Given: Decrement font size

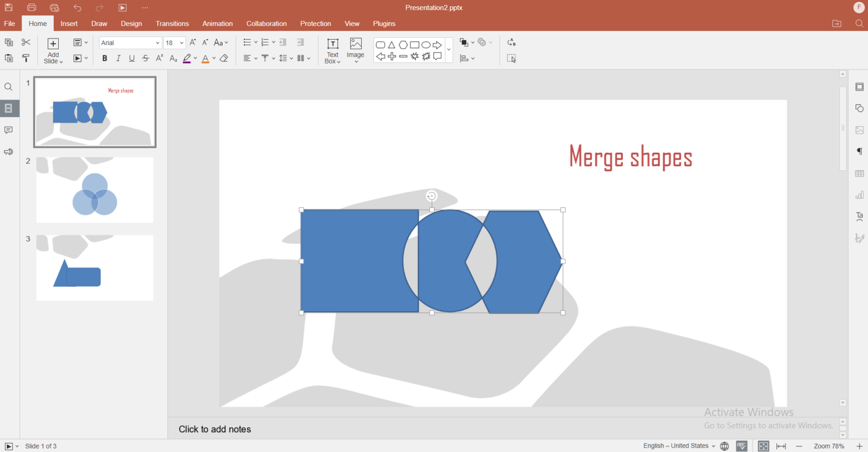Looking at the screenshot, I should point(205,42).
